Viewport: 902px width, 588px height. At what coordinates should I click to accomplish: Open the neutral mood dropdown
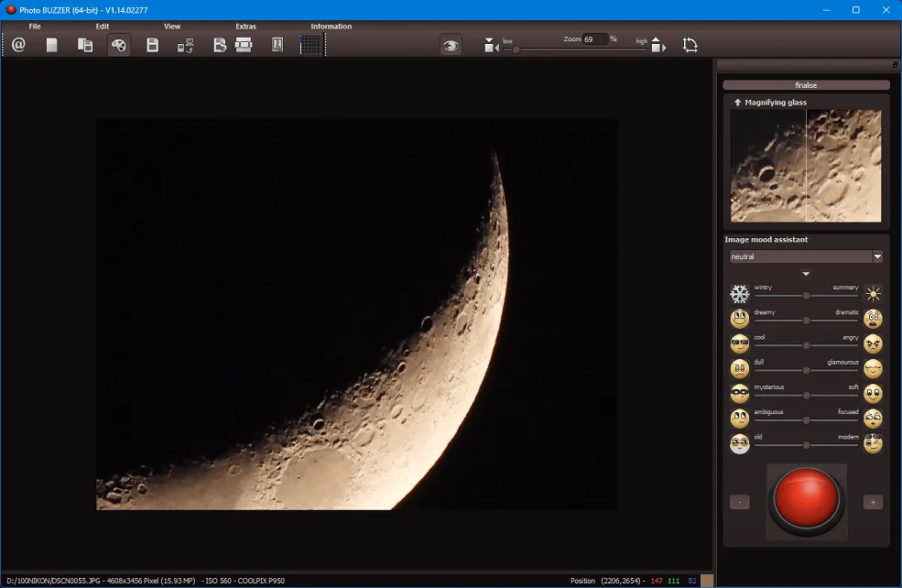pos(806,256)
